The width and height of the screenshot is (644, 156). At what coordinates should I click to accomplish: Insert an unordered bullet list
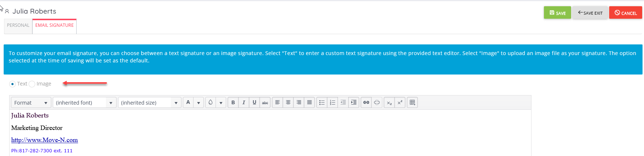click(x=322, y=102)
